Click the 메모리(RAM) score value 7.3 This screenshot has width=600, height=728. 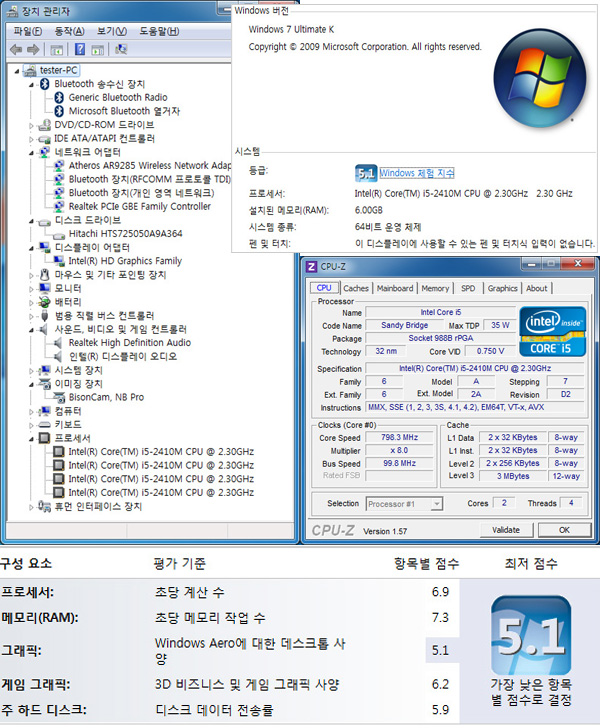[440, 618]
